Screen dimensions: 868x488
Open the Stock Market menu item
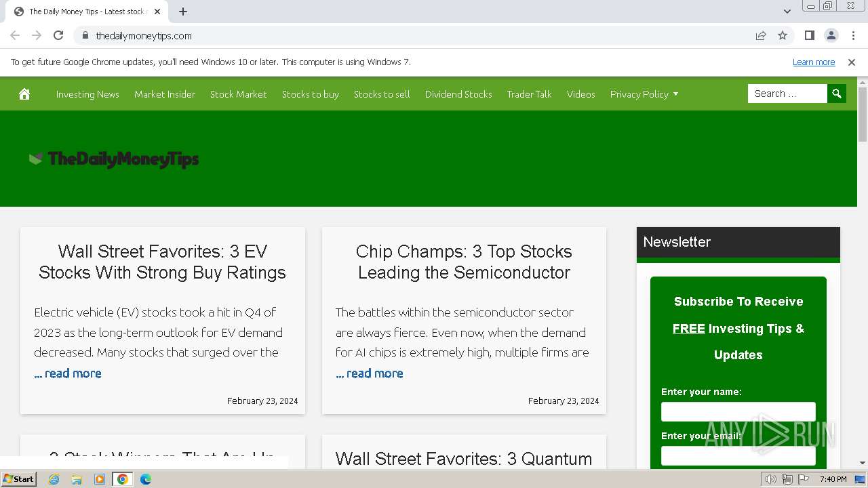[x=239, y=94]
